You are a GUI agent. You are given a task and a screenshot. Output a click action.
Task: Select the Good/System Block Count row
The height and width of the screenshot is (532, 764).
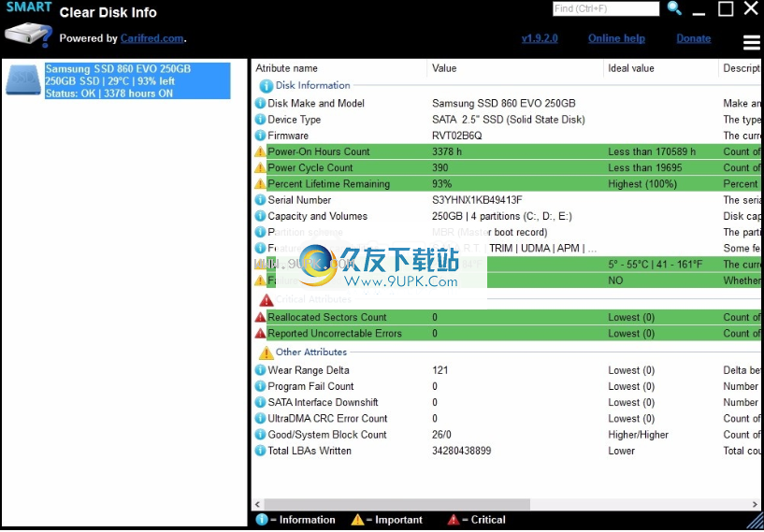coord(507,435)
